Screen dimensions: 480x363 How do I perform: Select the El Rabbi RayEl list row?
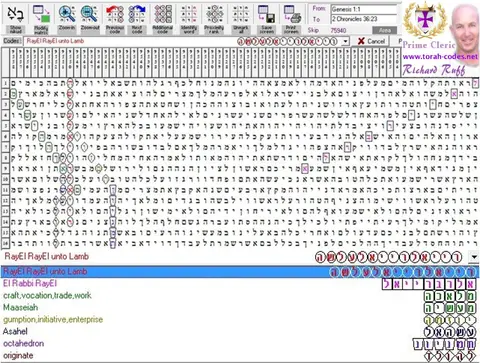coord(239,284)
